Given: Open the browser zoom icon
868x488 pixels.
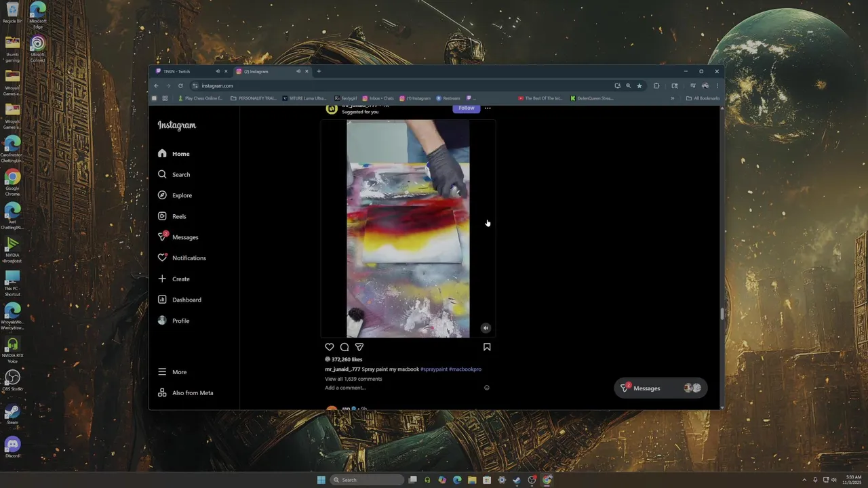Looking at the screenshot, I should [629, 86].
